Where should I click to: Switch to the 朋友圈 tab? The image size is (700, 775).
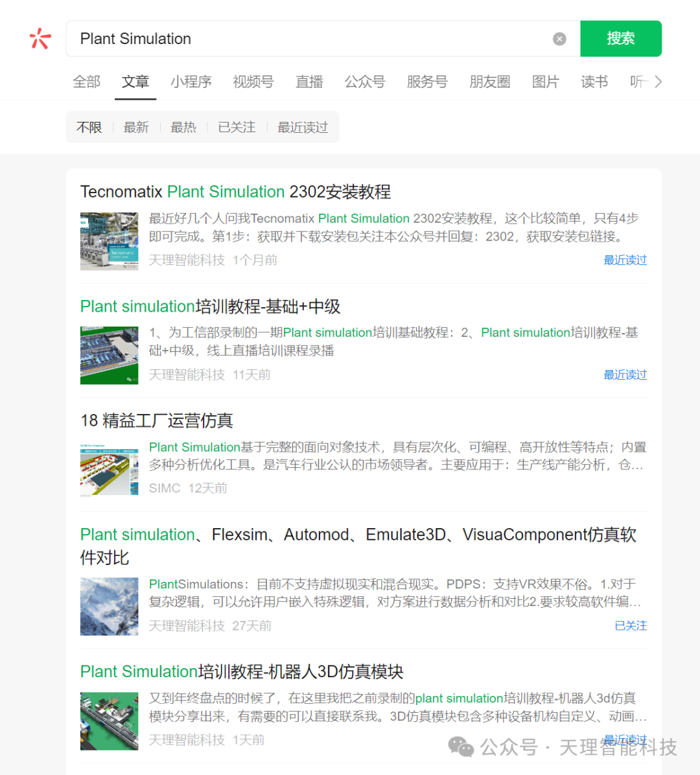(x=489, y=82)
